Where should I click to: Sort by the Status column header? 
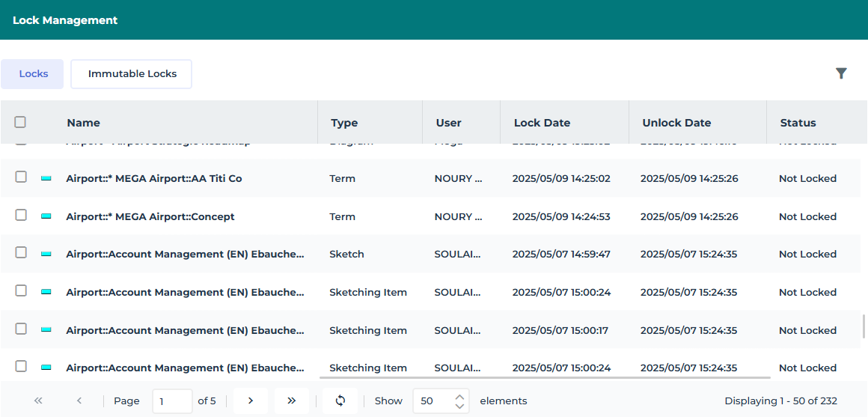pos(798,123)
